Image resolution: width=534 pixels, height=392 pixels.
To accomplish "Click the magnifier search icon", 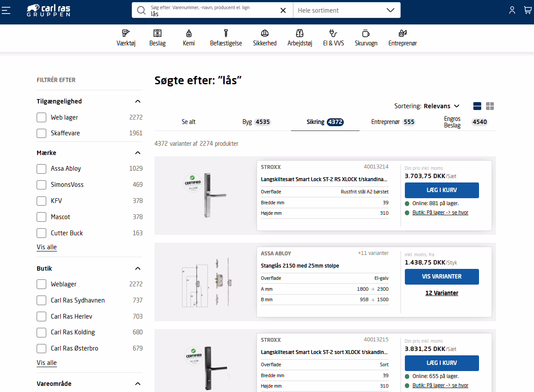I will point(141,10).
